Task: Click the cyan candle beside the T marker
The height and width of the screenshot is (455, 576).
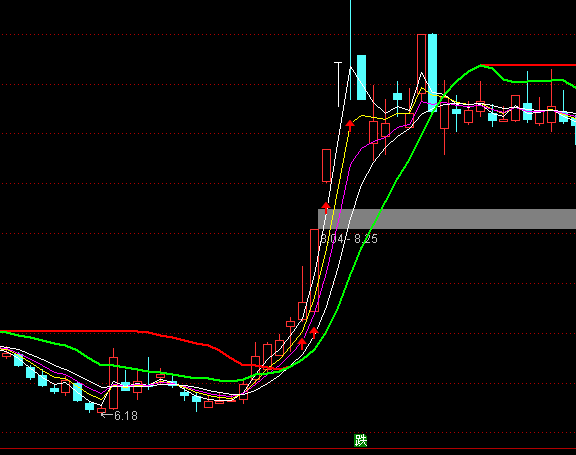Action: pyautogui.click(x=361, y=77)
